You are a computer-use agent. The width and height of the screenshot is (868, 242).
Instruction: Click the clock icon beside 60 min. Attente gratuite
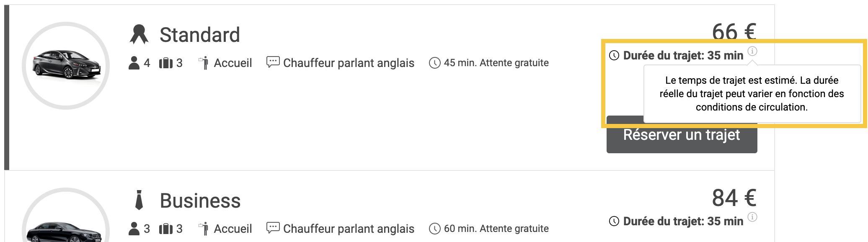435,229
